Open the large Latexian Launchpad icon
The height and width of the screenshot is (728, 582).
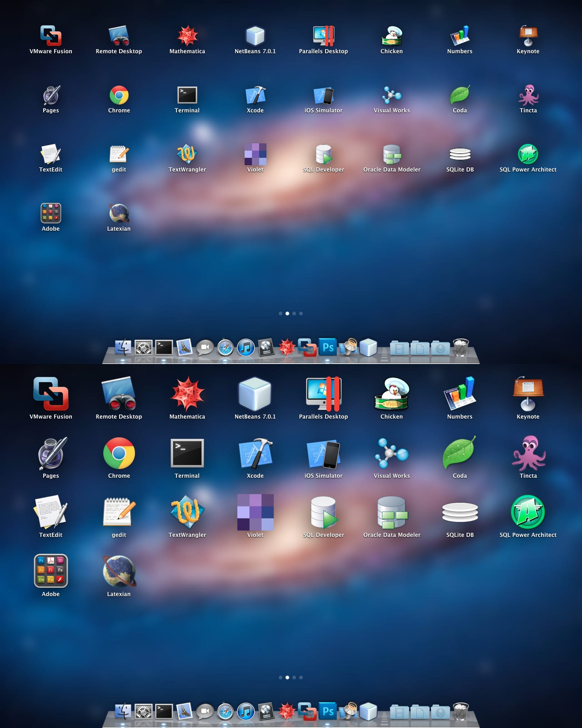[119, 571]
